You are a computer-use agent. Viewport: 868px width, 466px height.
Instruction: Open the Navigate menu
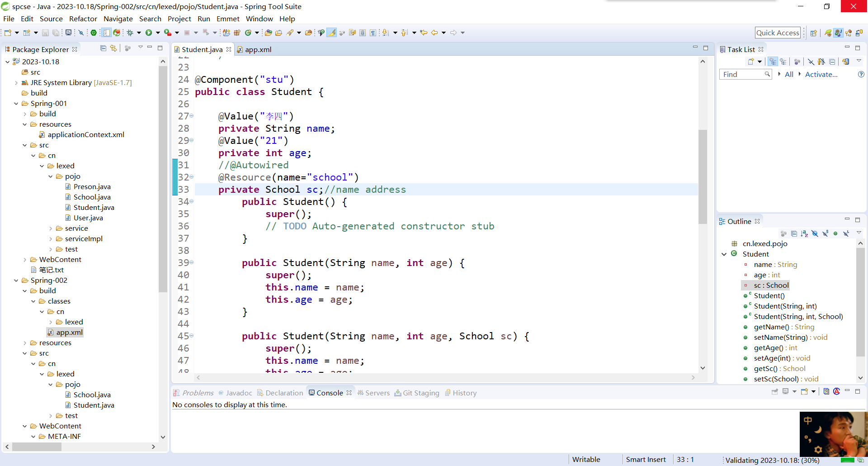point(118,19)
